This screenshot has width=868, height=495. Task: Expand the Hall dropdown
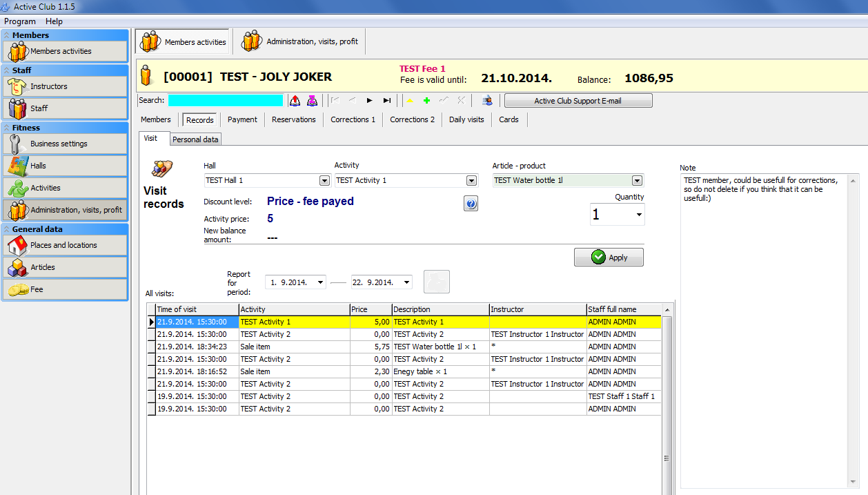324,181
